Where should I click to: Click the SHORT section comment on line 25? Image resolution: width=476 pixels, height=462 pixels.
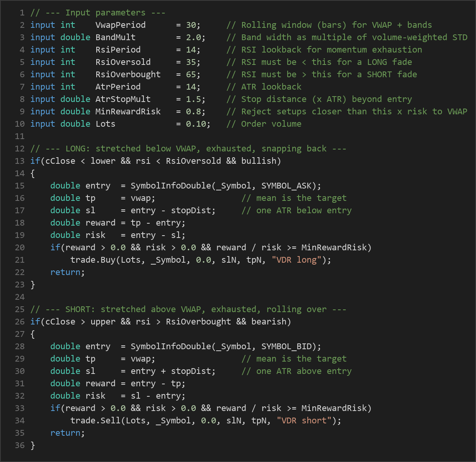(x=188, y=309)
